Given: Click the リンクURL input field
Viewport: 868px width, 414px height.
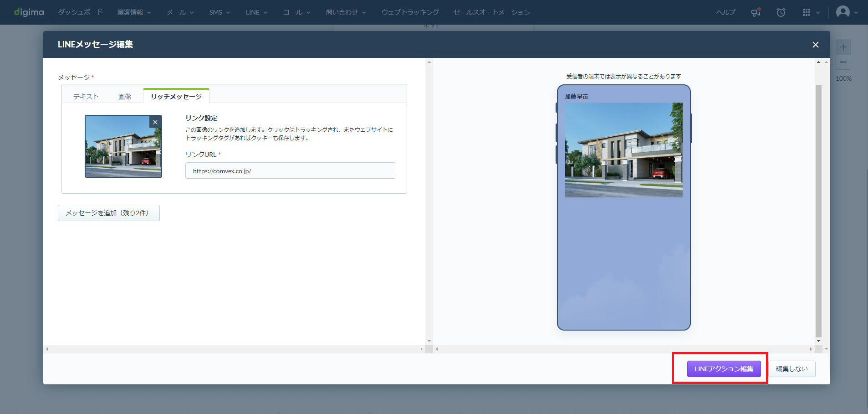Looking at the screenshot, I should tap(290, 171).
